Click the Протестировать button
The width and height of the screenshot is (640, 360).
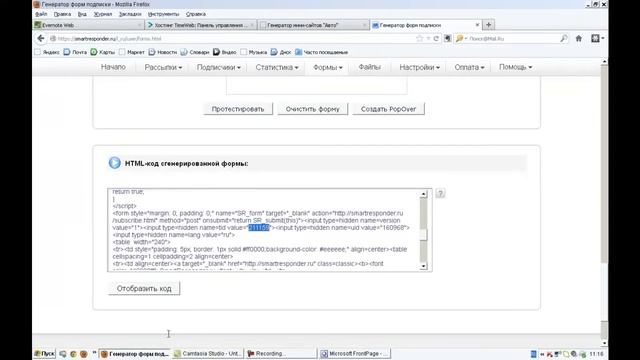(x=238, y=109)
